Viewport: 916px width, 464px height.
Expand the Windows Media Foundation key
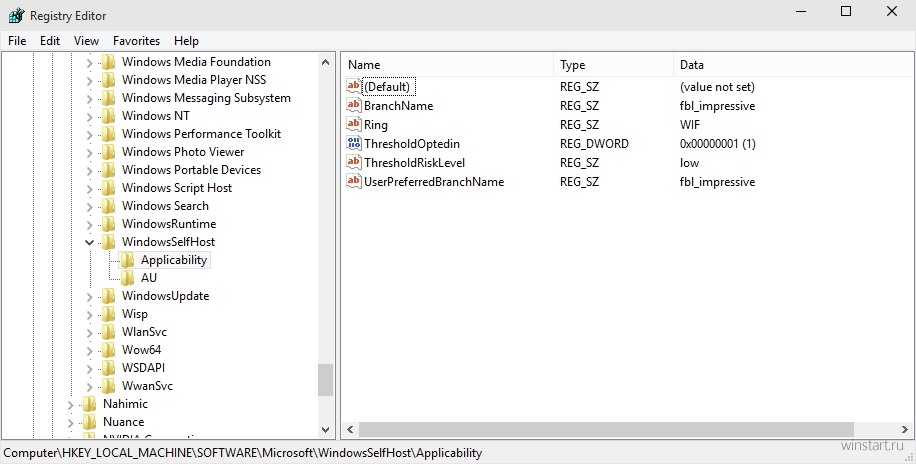click(89, 63)
